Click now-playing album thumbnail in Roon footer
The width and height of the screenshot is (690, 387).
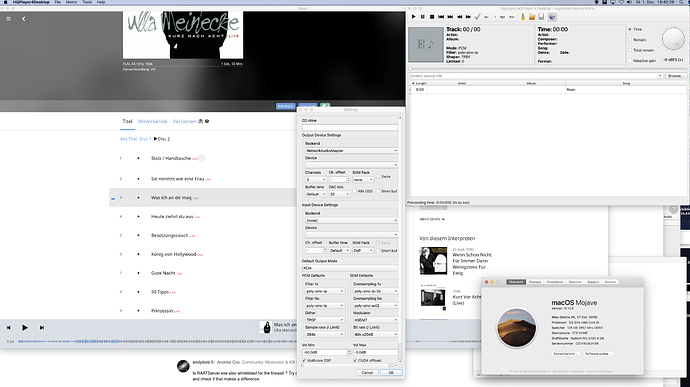(267, 327)
